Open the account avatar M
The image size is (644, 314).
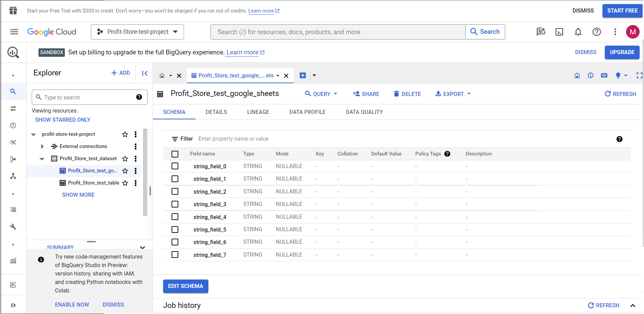(633, 32)
